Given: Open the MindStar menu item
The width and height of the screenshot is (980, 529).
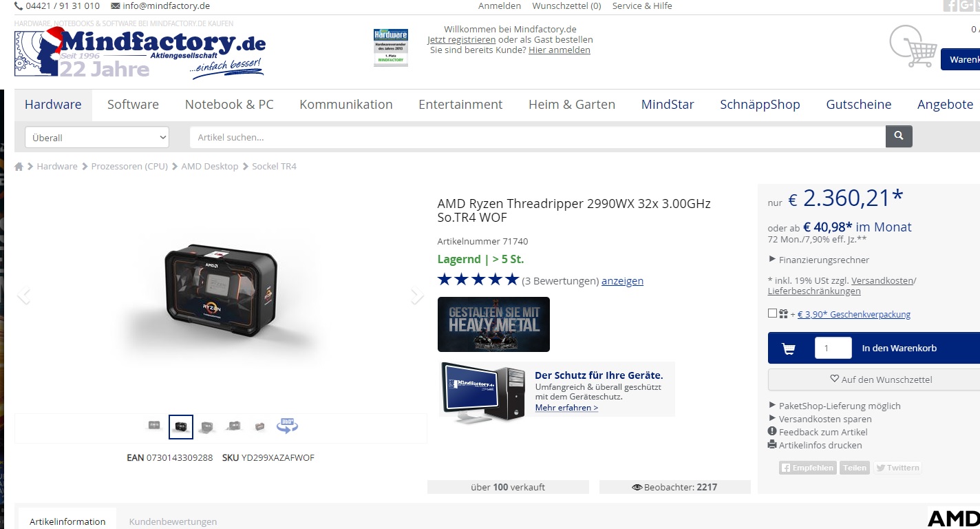Looking at the screenshot, I should point(668,105).
